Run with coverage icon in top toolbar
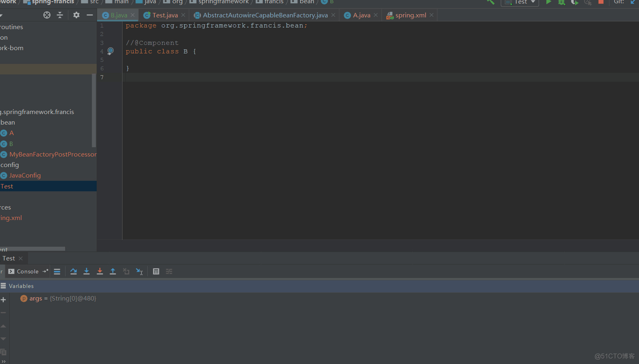Image resolution: width=639 pixels, height=364 pixels. click(575, 2)
